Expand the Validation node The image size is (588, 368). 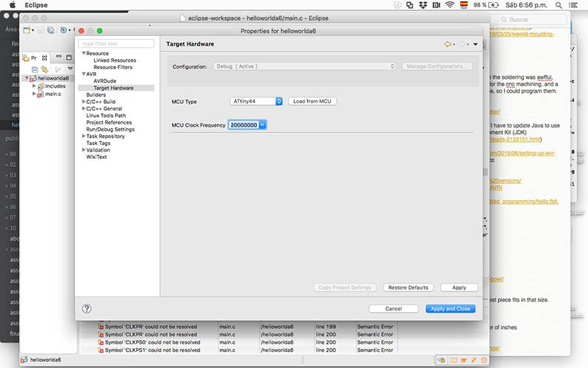pos(84,150)
